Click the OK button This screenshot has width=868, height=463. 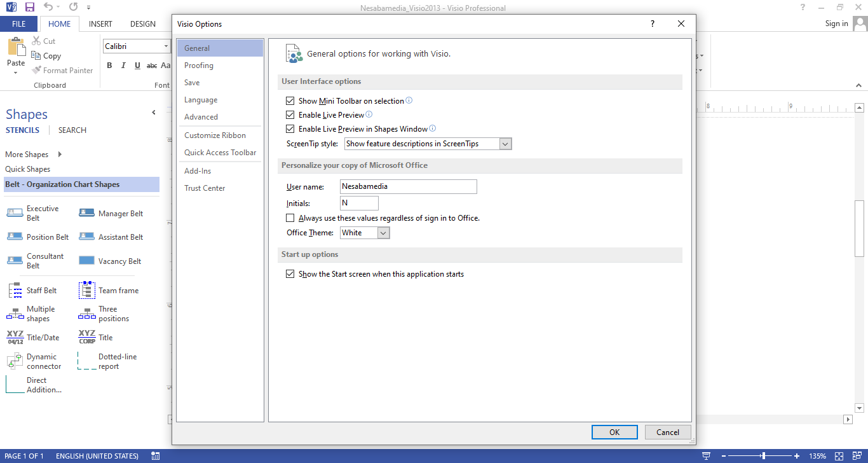click(614, 432)
